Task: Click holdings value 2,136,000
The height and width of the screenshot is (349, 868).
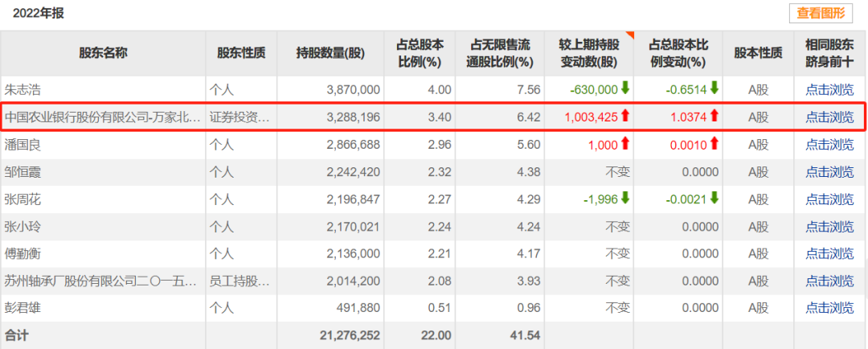Action: click(x=353, y=254)
